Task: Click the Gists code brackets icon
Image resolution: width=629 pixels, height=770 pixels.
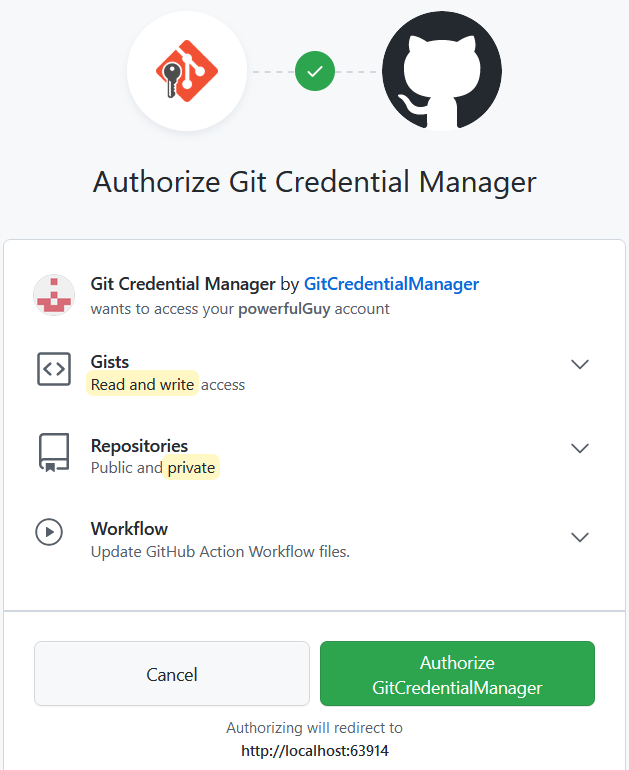Action: pyautogui.click(x=54, y=369)
